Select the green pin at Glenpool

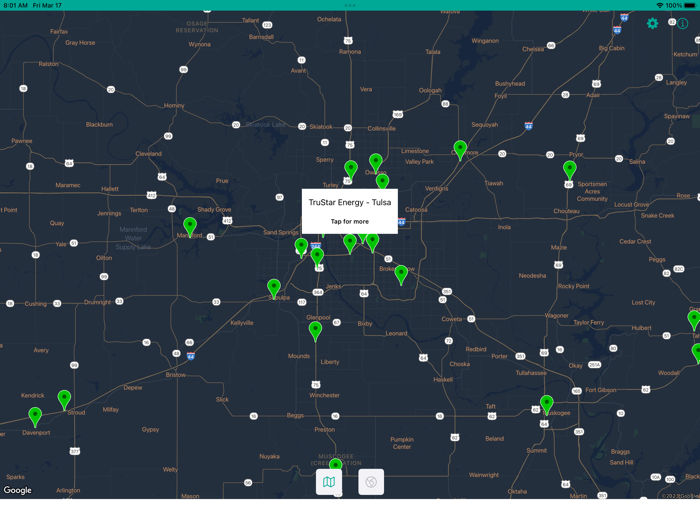[x=315, y=331]
